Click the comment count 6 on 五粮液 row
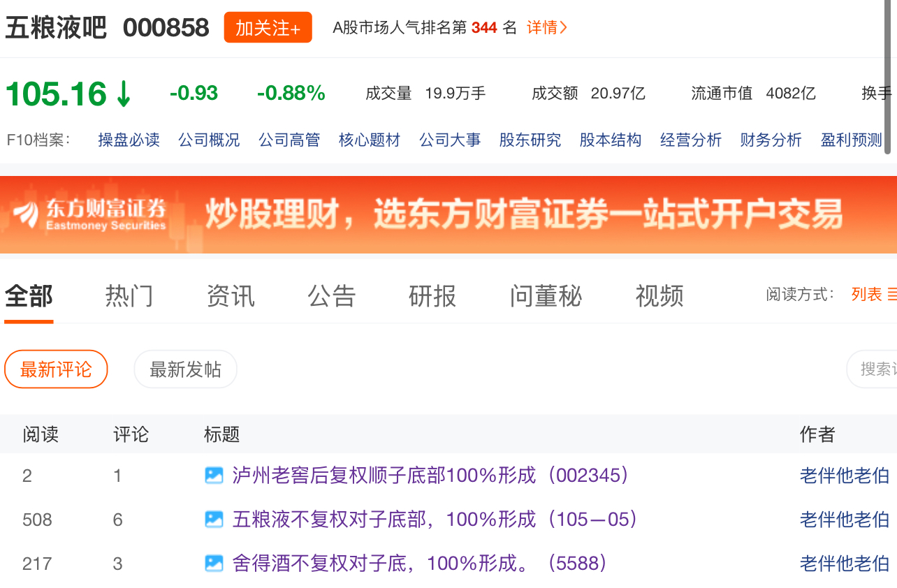Viewport: 897px width, 588px height. [x=117, y=520]
